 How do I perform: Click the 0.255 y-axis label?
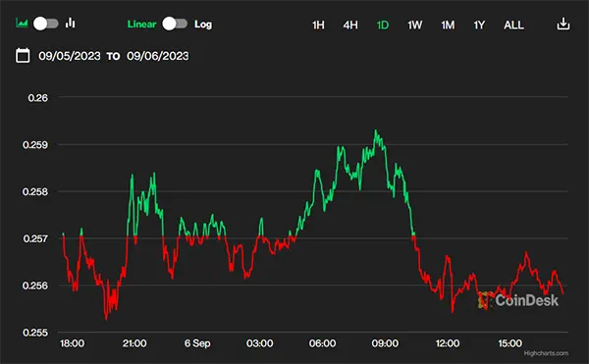coord(35,333)
